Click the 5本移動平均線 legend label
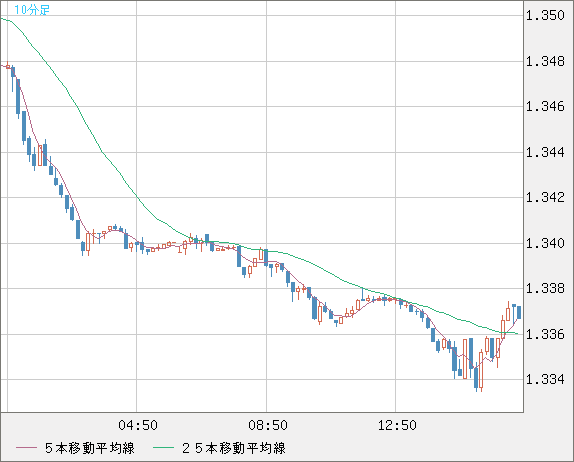Viewport: 574px width, 462px height. click(90, 448)
